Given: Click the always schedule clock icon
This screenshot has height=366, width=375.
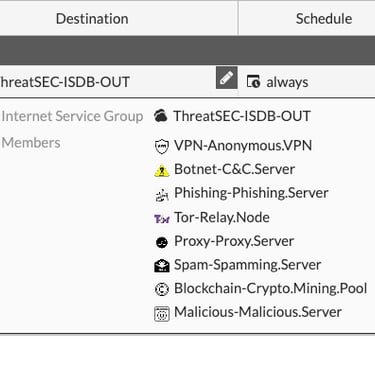Looking at the screenshot, I should coord(253,81).
